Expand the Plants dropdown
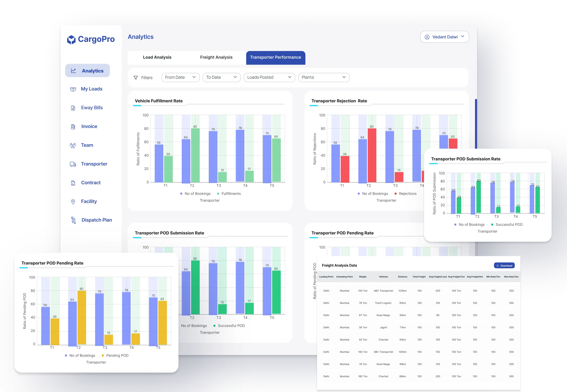This screenshot has width=567, height=392. pos(324,77)
